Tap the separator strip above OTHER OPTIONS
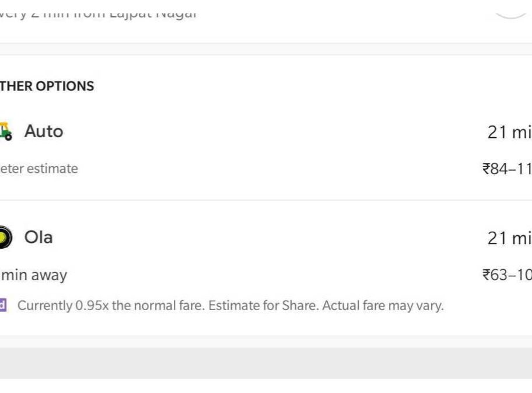This screenshot has width=532, height=393. click(x=266, y=49)
